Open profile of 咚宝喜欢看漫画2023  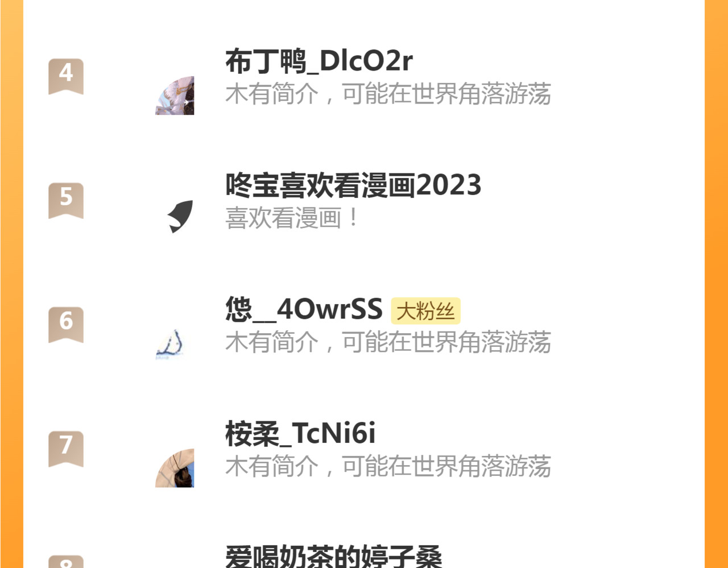pos(353,185)
